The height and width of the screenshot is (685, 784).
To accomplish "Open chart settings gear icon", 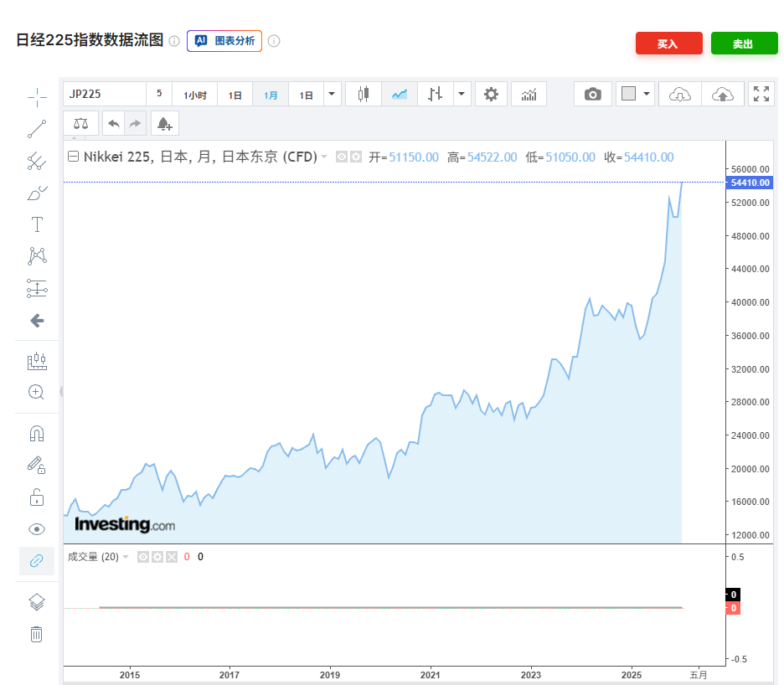I will pyautogui.click(x=491, y=94).
